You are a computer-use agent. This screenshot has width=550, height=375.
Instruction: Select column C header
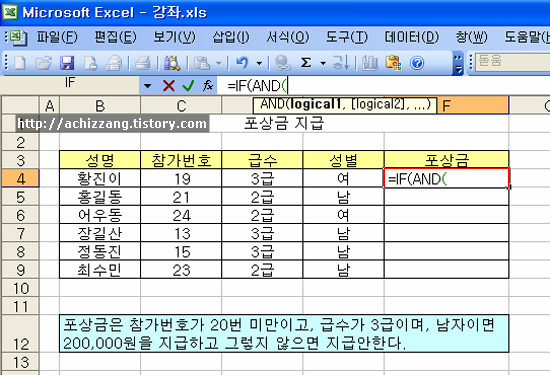(x=181, y=106)
